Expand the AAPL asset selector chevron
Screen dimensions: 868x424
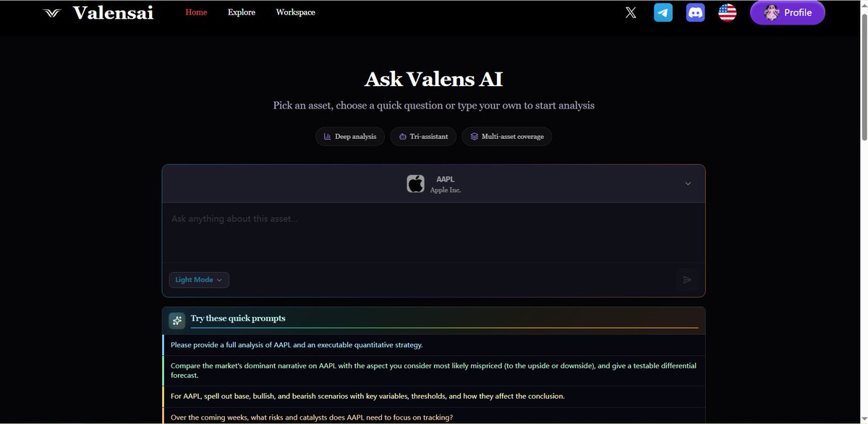pos(688,184)
